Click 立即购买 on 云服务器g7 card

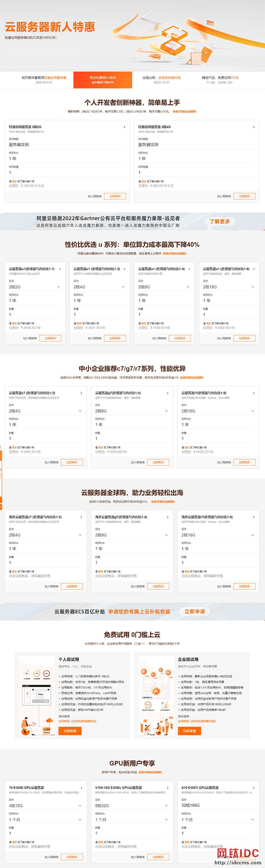[x=158, y=462]
